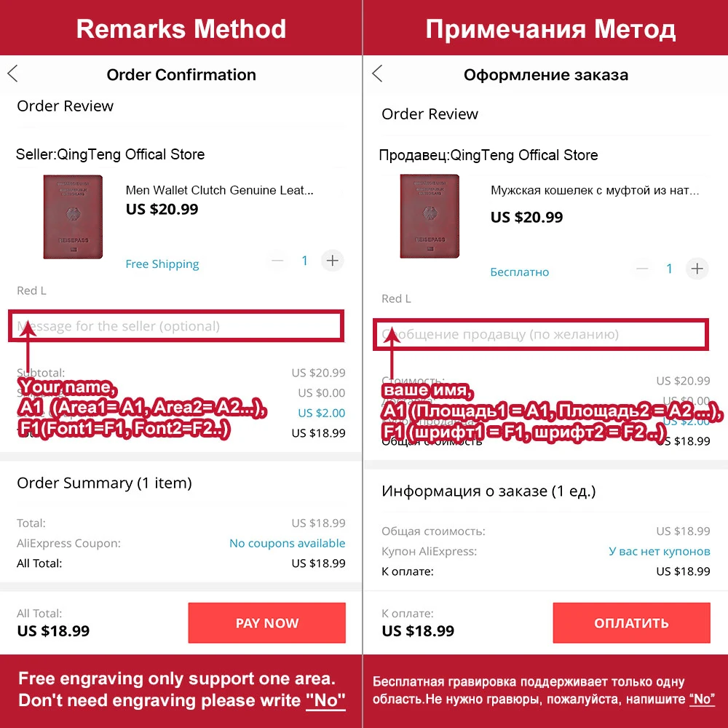Click the Free Shipping link
The image size is (728, 728).
(x=162, y=264)
